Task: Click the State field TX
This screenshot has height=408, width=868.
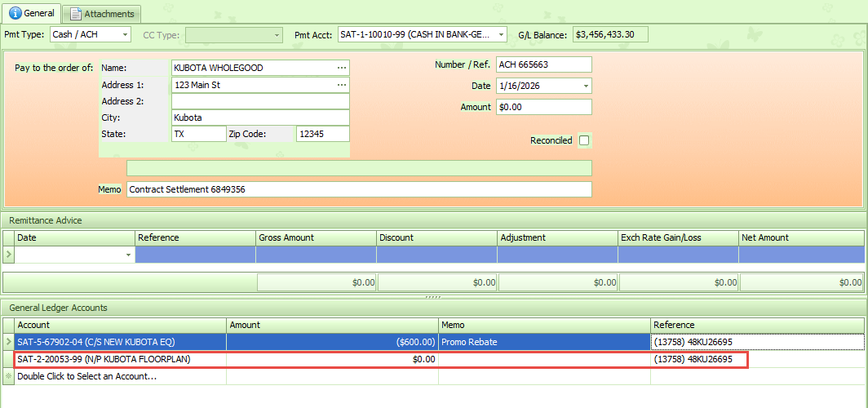Action: (x=198, y=134)
